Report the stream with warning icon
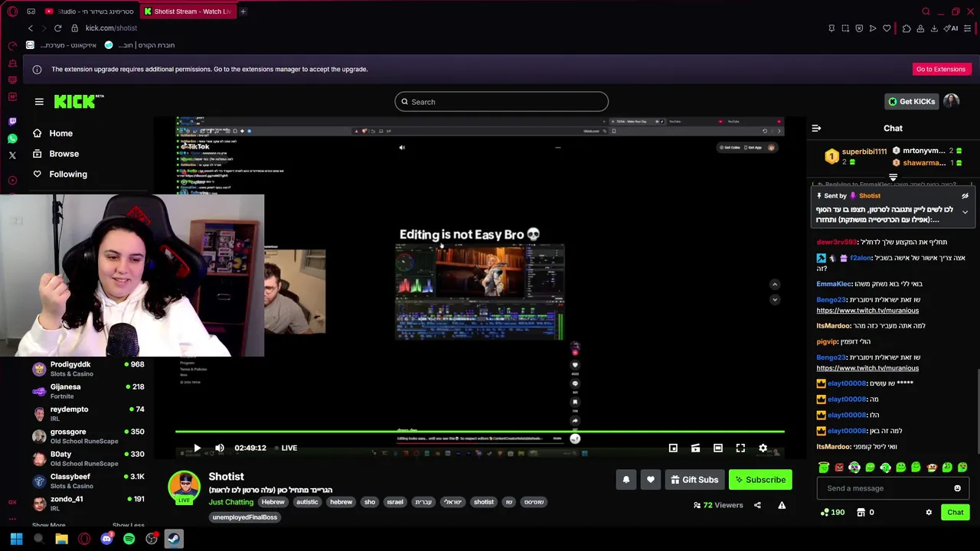This screenshot has height=551, width=980. click(782, 505)
